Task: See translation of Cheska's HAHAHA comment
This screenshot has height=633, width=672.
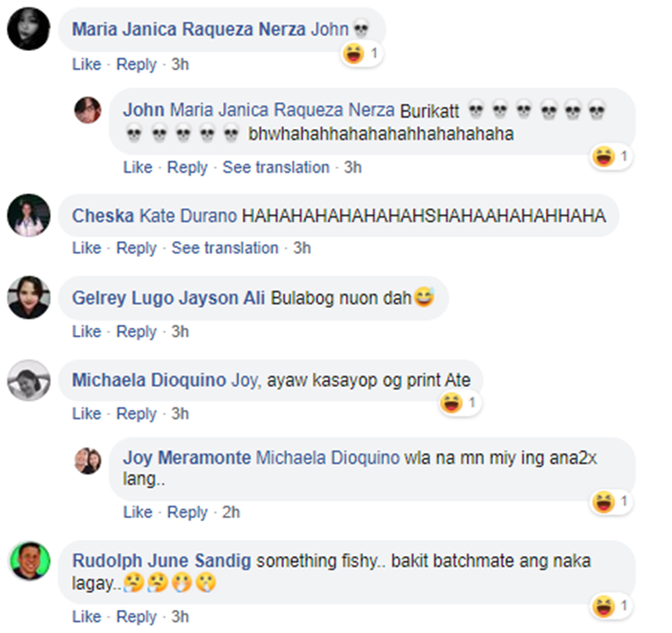Action: tap(225, 248)
